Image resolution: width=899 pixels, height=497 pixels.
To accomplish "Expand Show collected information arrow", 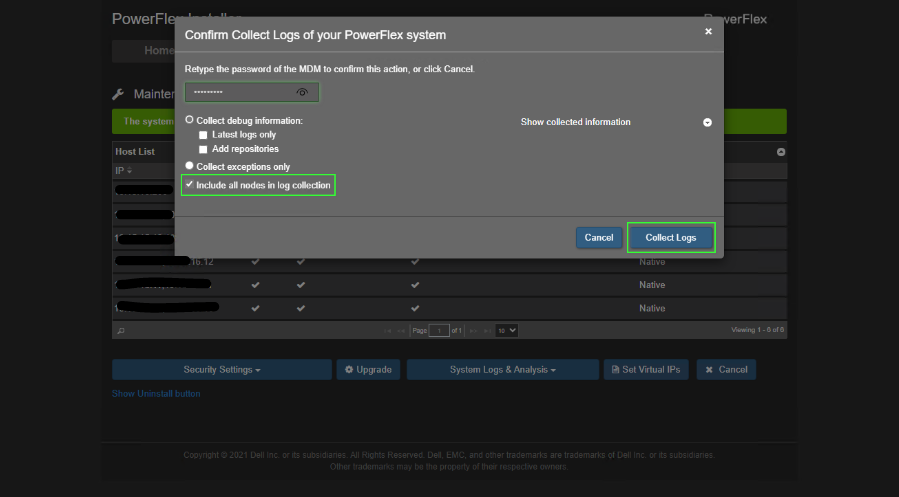I will click(x=707, y=123).
